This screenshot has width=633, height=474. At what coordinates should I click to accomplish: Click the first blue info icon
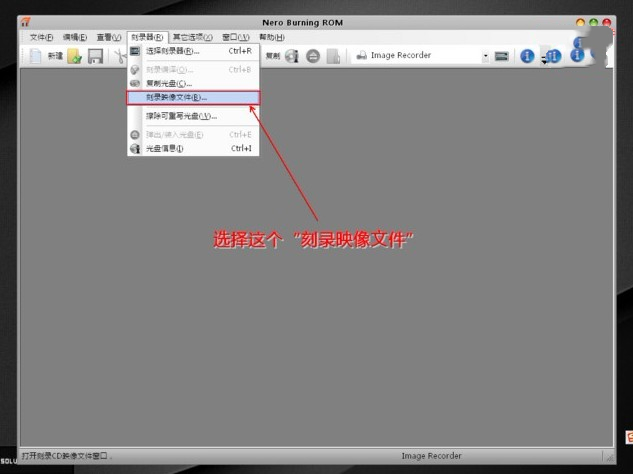pos(527,56)
